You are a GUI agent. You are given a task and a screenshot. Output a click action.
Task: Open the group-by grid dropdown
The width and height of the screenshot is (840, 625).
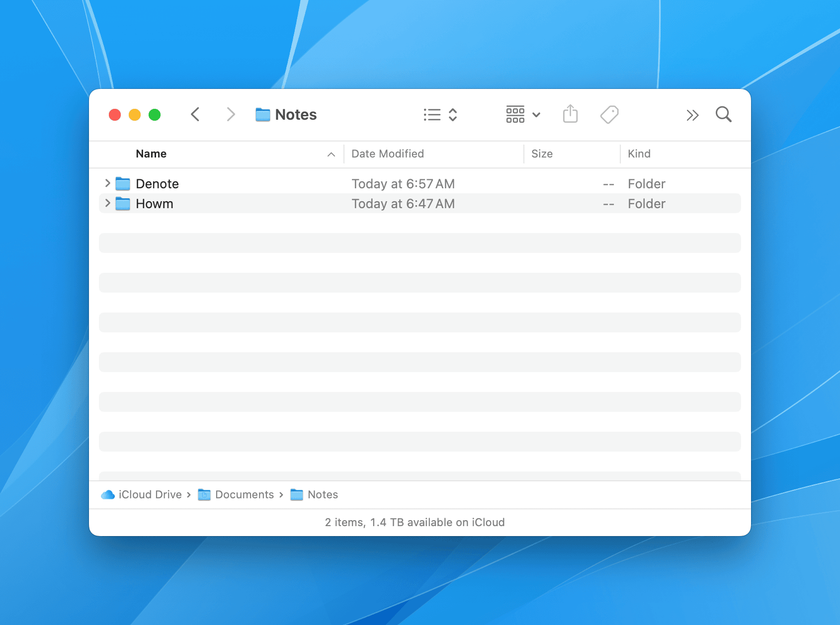(522, 115)
